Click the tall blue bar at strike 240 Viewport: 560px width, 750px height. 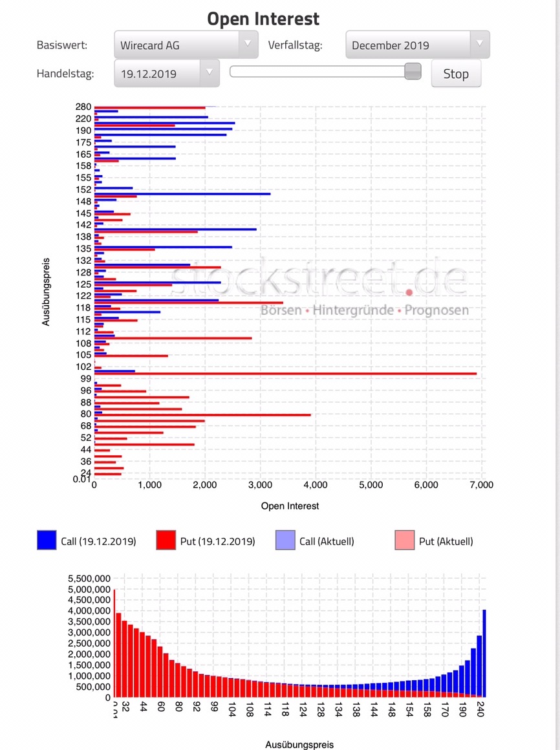pyautogui.click(x=484, y=653)
